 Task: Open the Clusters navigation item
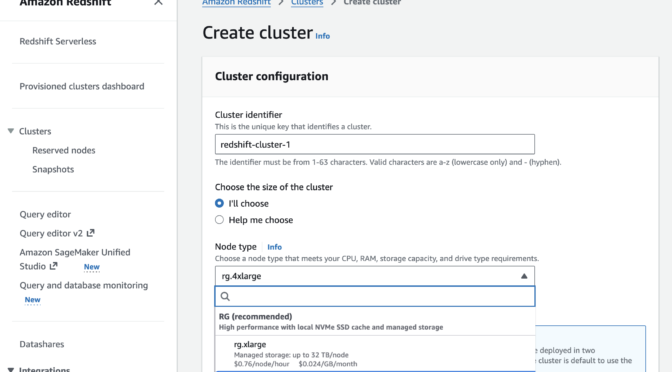[x=35, y=132]
